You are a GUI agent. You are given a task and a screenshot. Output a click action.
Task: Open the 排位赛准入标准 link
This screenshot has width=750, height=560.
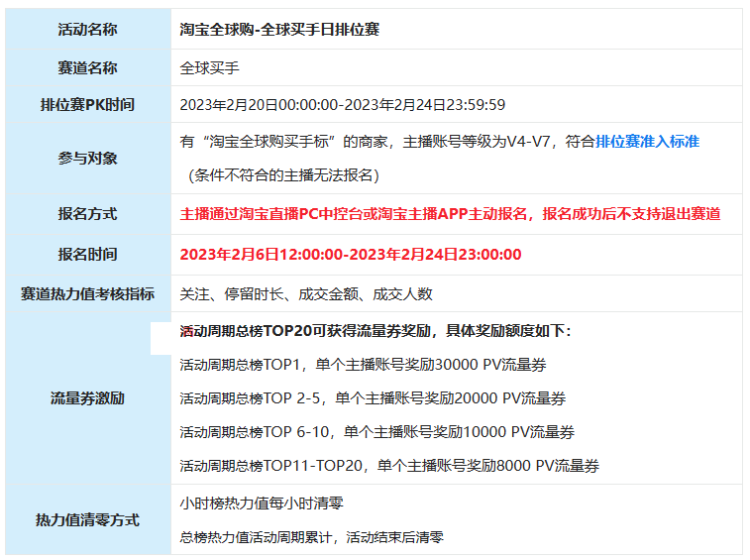pyautogui.click(x=647, y=141)
